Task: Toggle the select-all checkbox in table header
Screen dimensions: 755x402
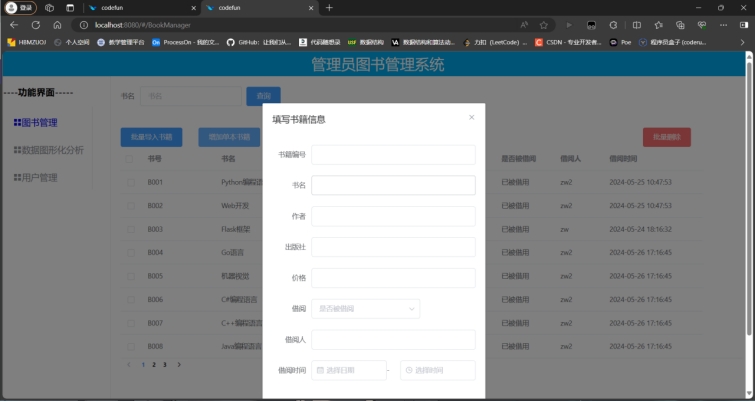Action: (130, 159)
